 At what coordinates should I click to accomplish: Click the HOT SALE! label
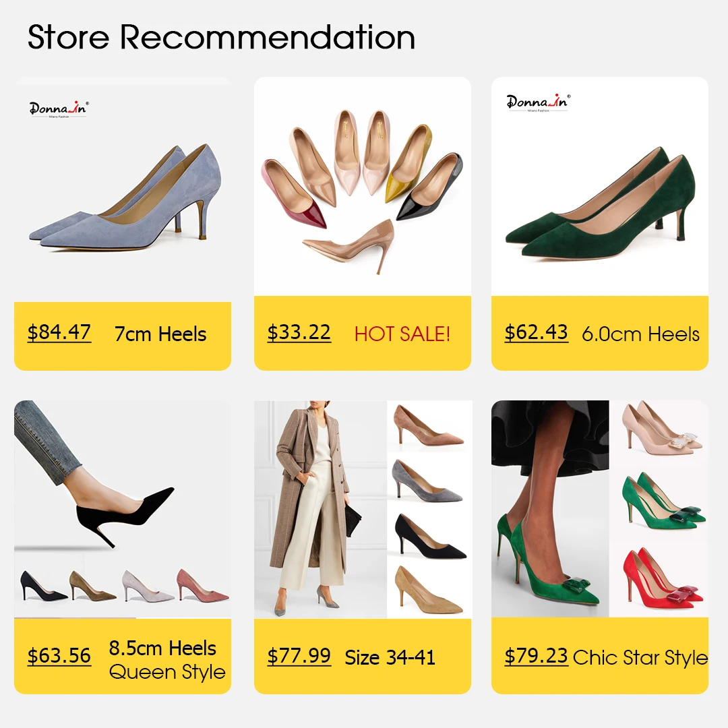tap(402, 334)
